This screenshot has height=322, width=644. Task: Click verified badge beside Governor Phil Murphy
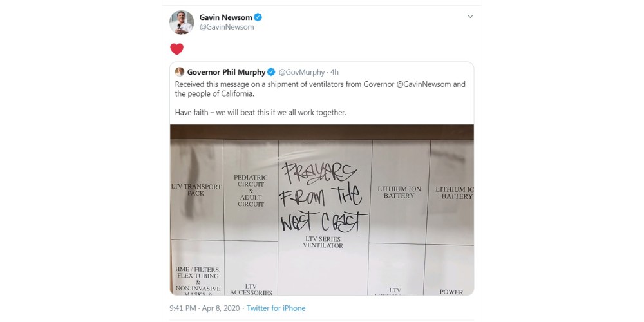click(x=271, y=72)
